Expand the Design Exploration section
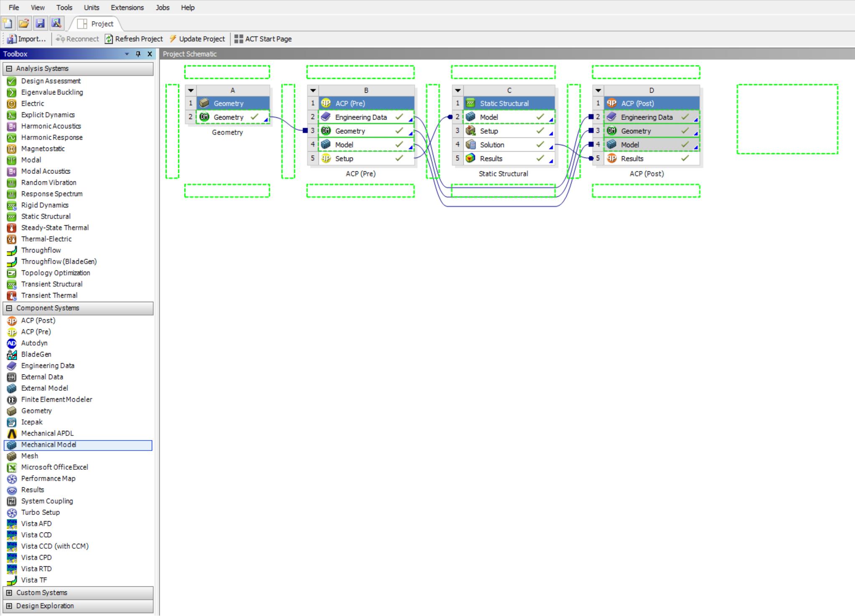The width and height of the screenshot is (855, 616). coord(9,606)
